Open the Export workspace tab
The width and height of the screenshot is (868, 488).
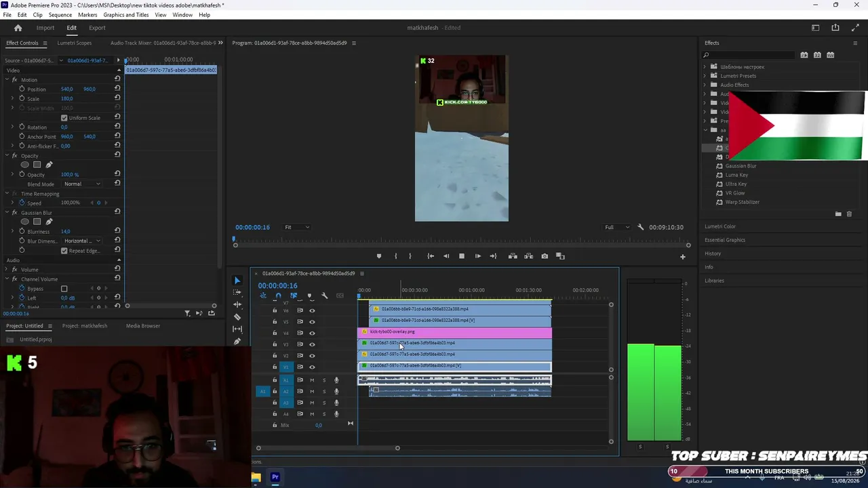97,28
